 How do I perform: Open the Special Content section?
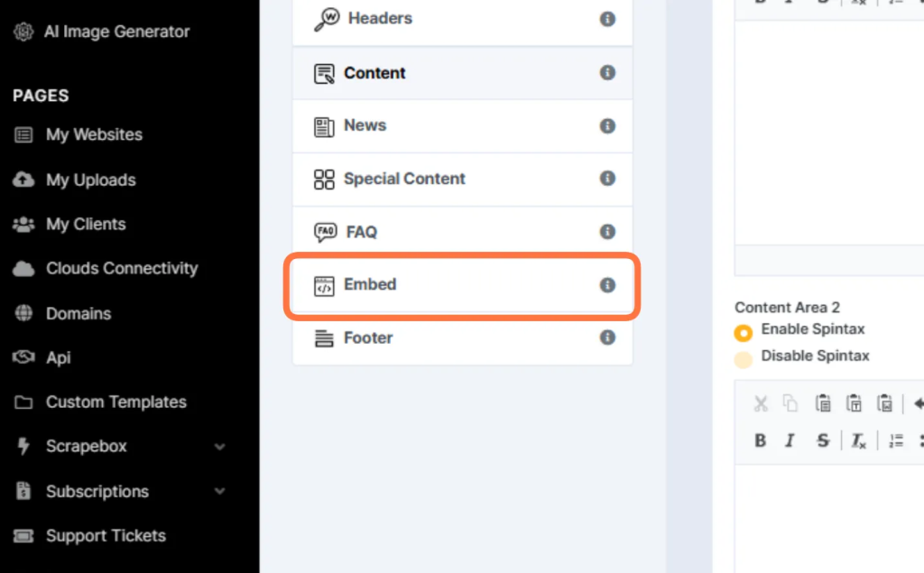(462, 180)
